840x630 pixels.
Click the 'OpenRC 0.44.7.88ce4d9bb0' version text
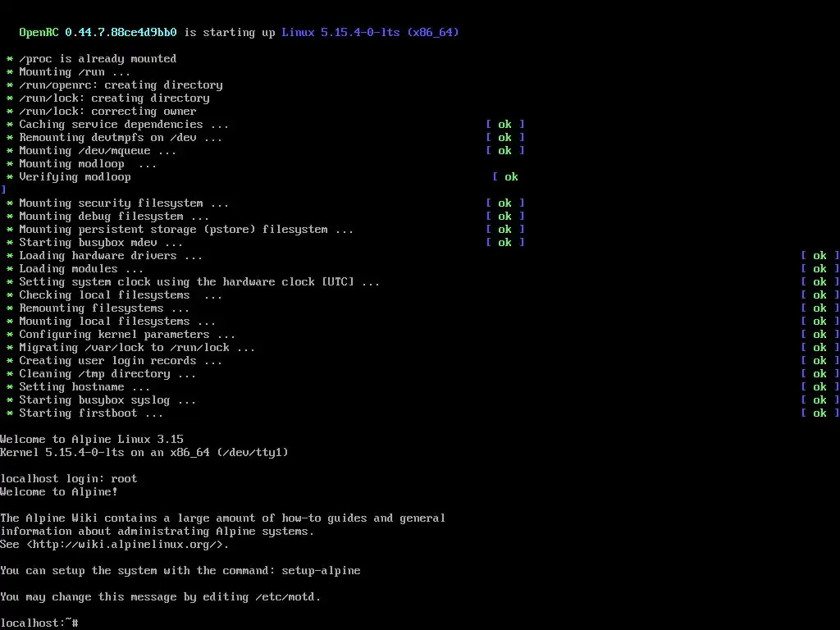pyautogui.click(x=98, y=32)
